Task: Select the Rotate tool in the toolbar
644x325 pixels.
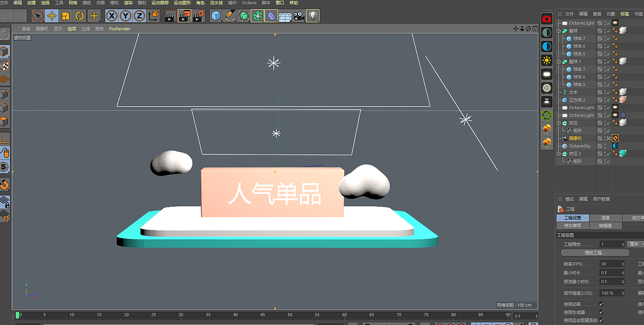Action: point(79,16)
